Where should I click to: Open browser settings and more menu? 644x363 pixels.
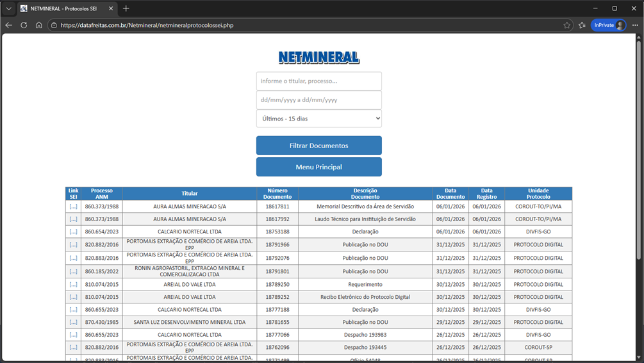tap(635, 25)
